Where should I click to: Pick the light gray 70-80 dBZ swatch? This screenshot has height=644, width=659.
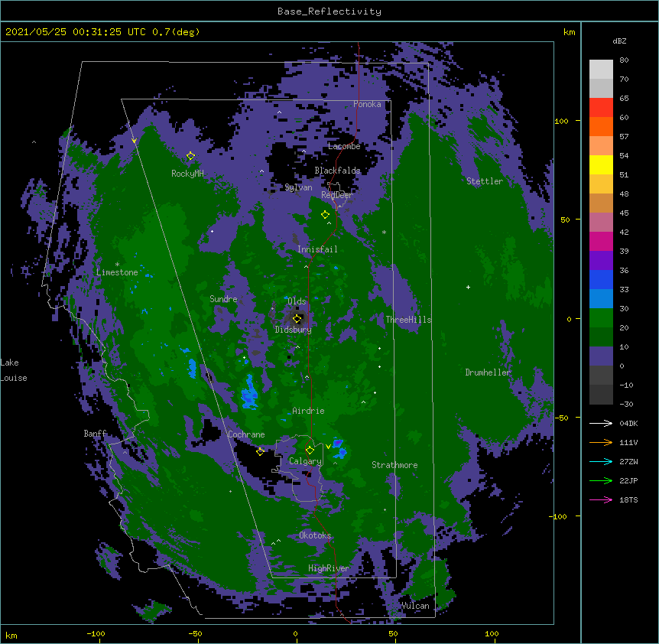601,70
